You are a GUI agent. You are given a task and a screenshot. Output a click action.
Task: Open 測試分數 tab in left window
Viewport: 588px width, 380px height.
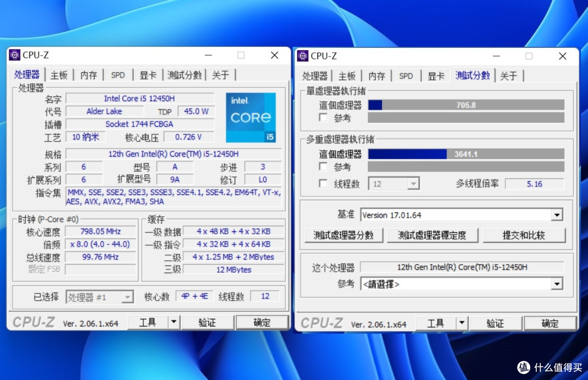click(185, 75)
